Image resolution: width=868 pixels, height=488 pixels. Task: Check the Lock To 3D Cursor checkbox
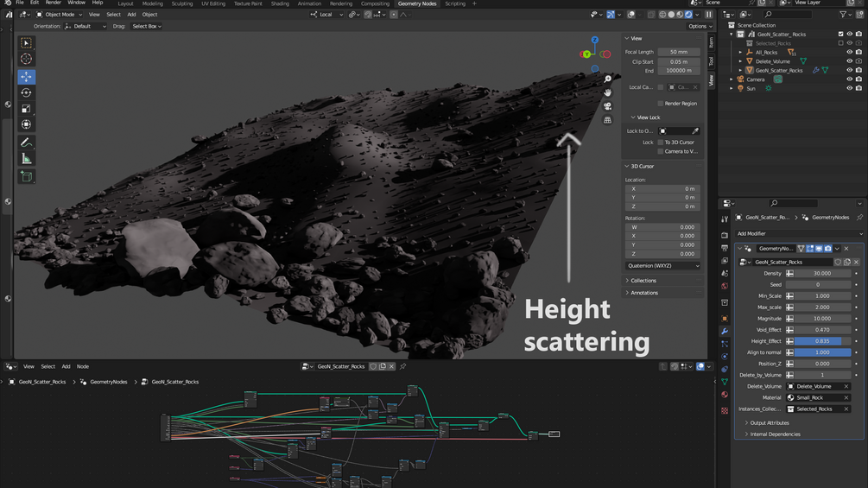point(661,143)
